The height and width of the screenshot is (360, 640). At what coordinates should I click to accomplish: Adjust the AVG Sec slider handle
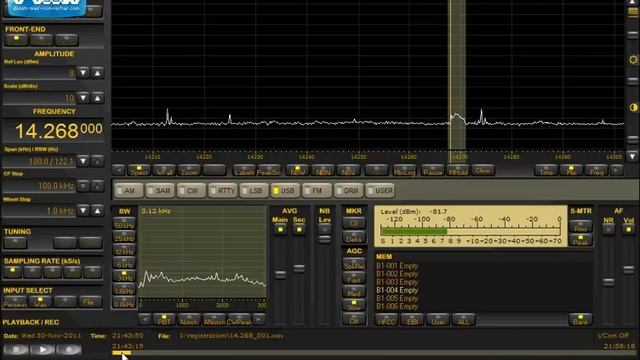click(299, 268)
